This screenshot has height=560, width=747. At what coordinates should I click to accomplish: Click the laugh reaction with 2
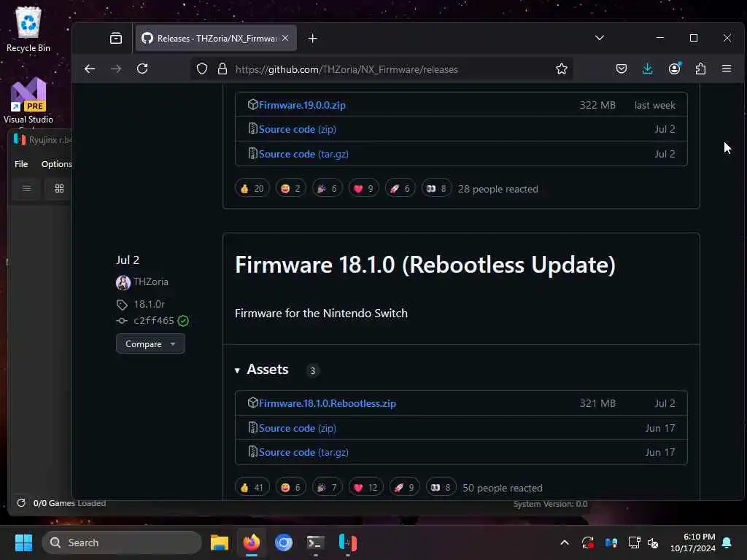coord(290,189)
